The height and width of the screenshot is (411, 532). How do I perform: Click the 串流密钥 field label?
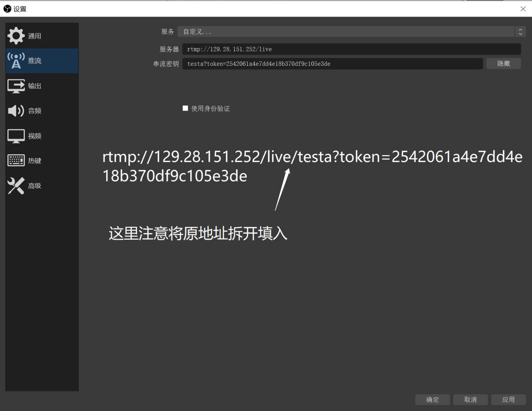coord(166,64)
